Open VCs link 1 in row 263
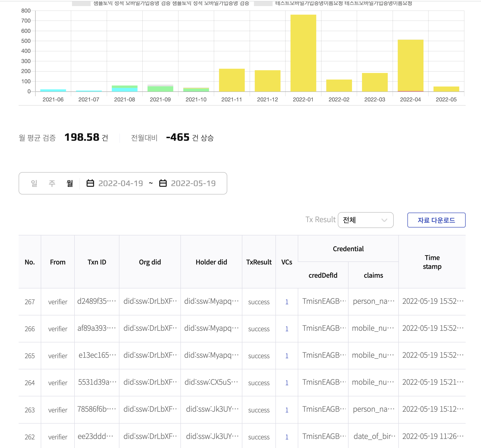 [287, 410]
